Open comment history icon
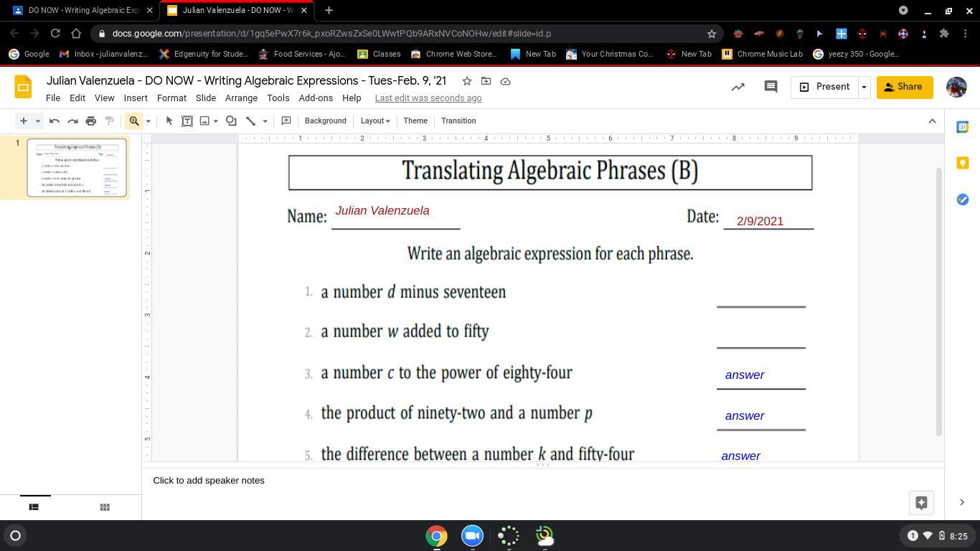This screenshot has height=551, width=980. point(771,87)
